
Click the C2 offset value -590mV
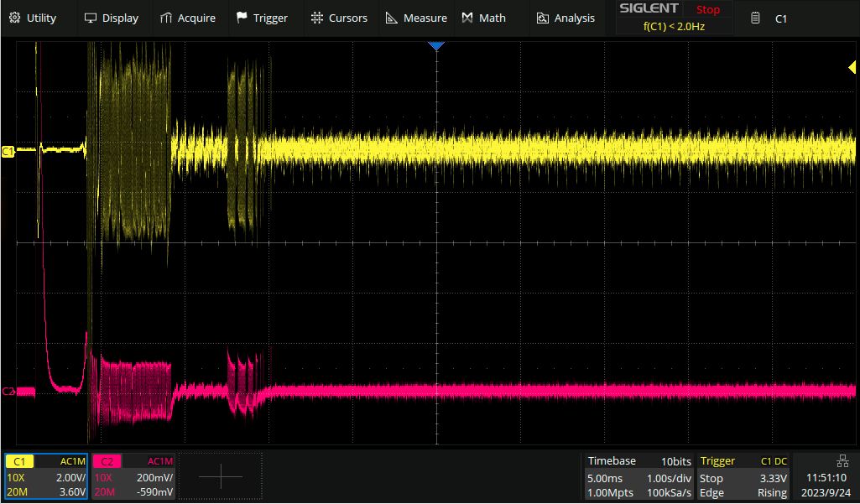pos(154,492)
